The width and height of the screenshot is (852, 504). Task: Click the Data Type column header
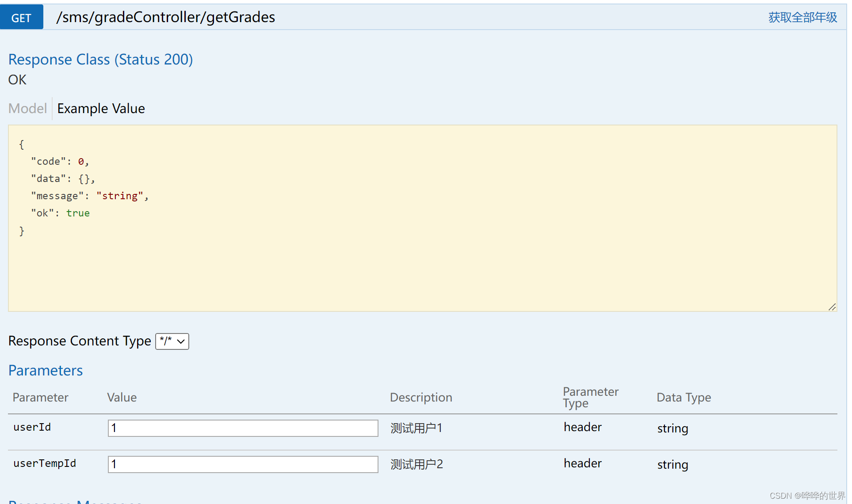point(683,398)
